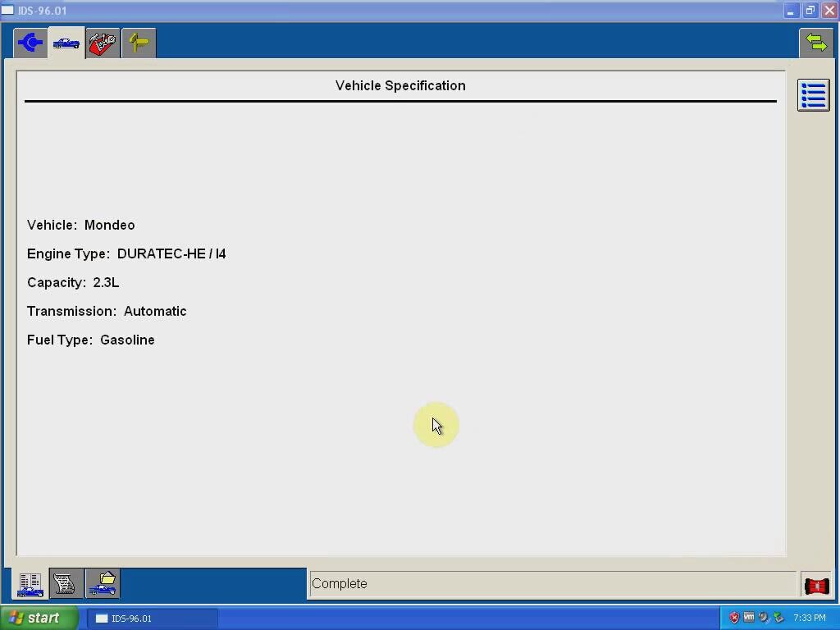Click the 7:33 PM clock
Screen dimensions: 840x630
coord(809,618)
